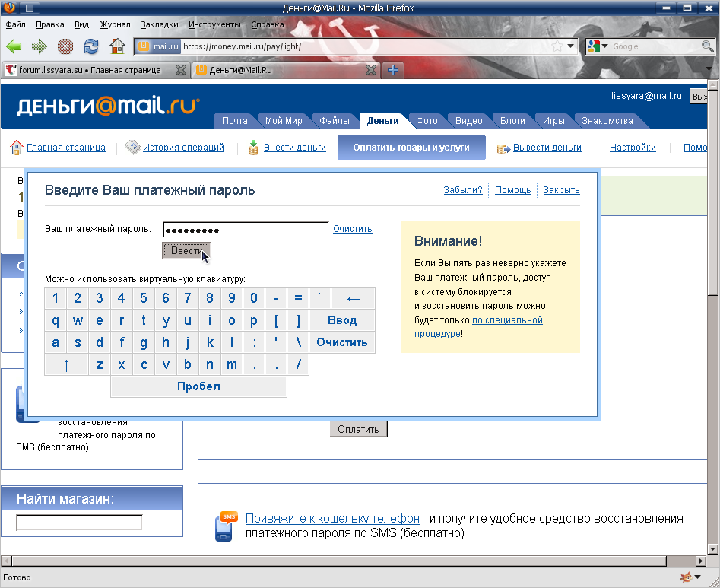720x588 pixels.
Task: Click the Внести деньги coins icon
Action: [x=253, y=148]
